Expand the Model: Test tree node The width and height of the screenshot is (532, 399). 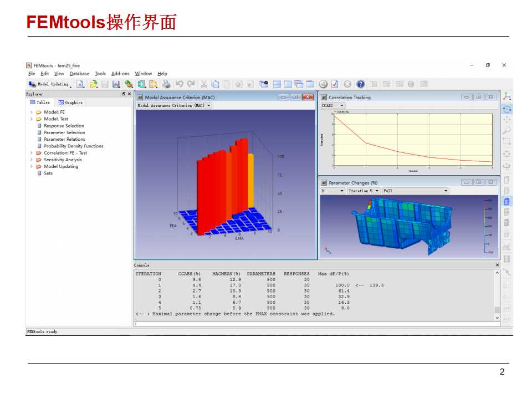pyautogui.click(x=31, y=119)
